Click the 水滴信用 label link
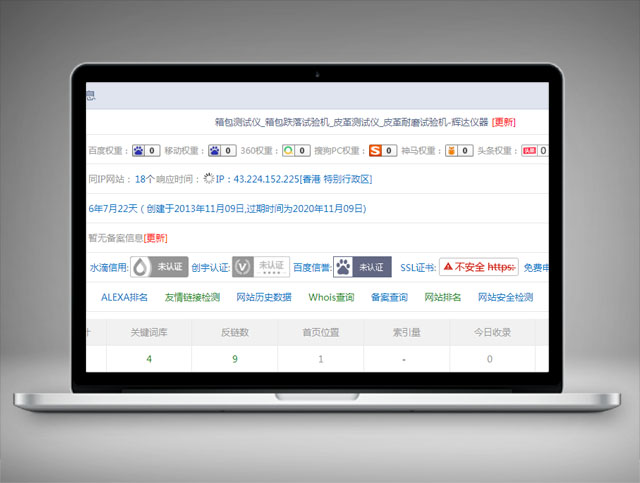 (109, 268)
